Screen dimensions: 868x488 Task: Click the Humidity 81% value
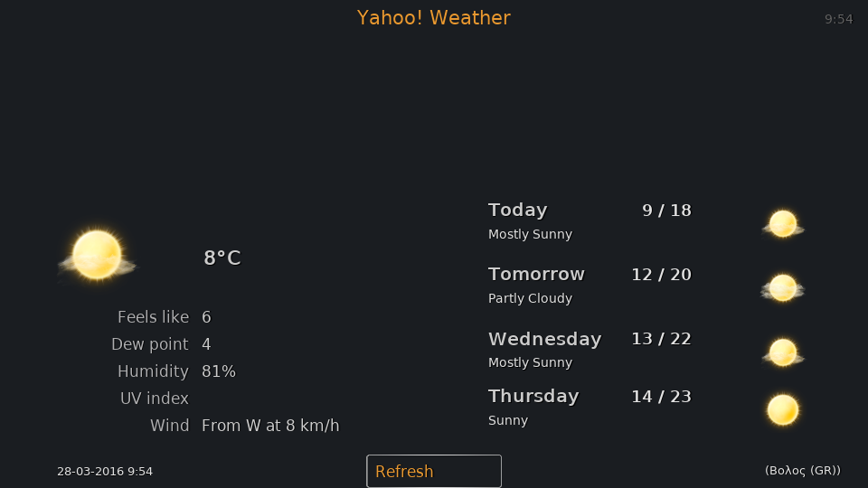(x=219, y=371)
